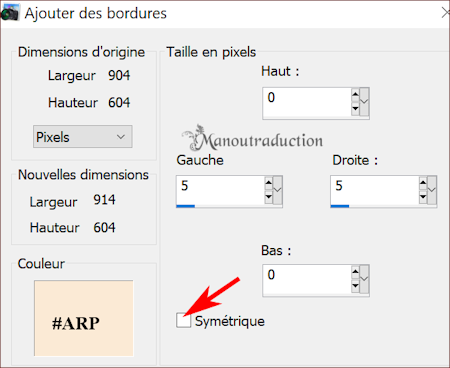Click the Droite value input field
Screen dimensions: 450x368
coord(375,190)
